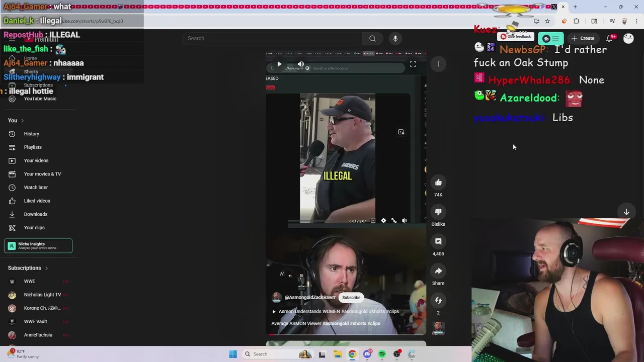
Task: Open the AsmongoldZackRawrr channel avatar
Action: click(x=277, y=298)
